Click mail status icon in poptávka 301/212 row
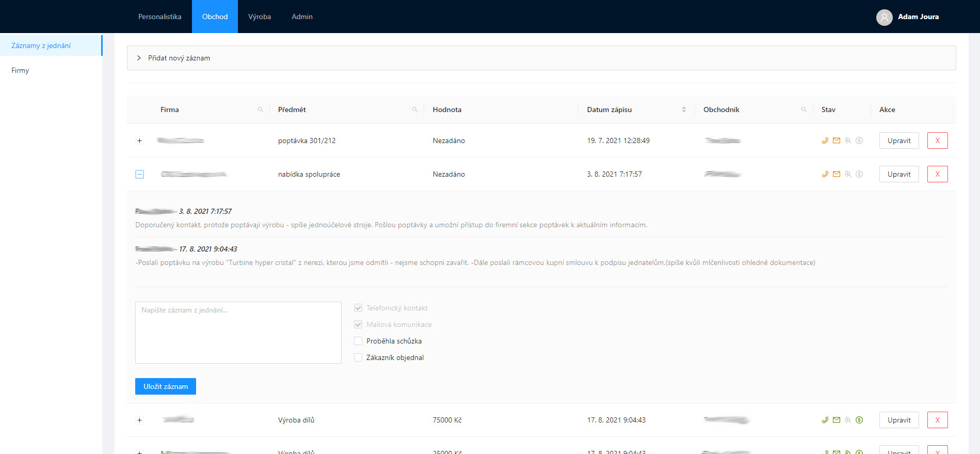The width and height of the screenshot is (980, 454). coord(837,140)
